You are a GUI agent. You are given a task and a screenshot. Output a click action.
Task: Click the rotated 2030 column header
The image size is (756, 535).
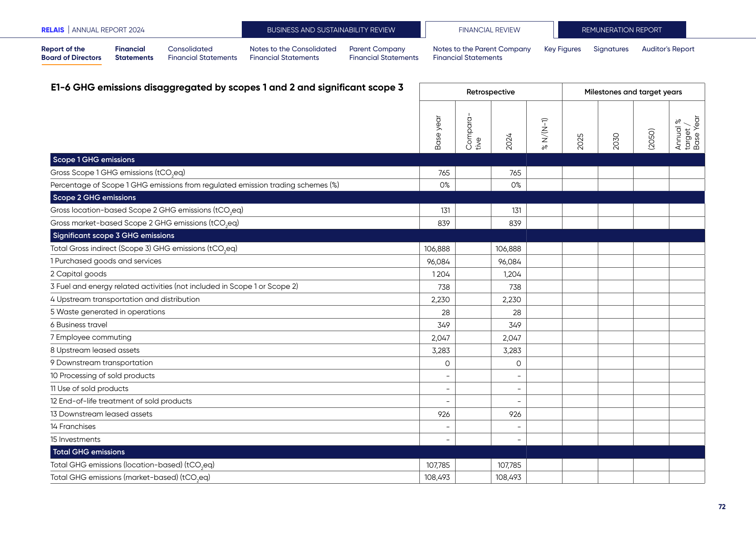[x=616, y=141]
